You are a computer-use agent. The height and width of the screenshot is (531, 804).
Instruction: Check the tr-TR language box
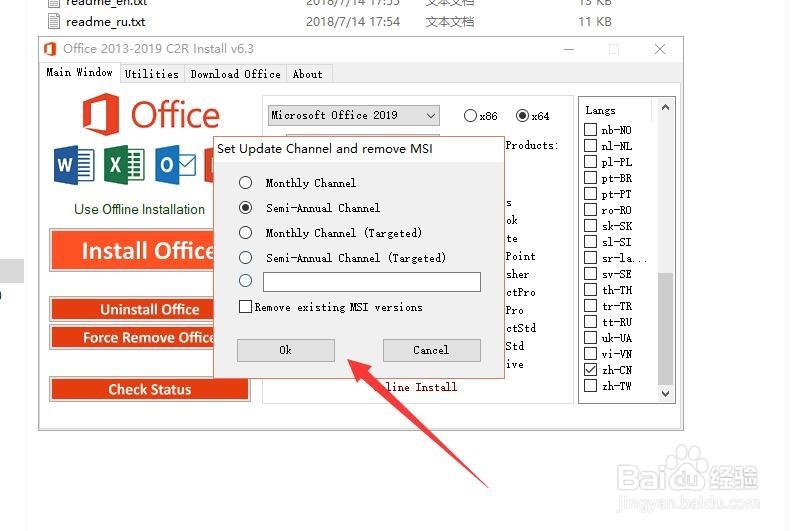[x=591, y=305]
